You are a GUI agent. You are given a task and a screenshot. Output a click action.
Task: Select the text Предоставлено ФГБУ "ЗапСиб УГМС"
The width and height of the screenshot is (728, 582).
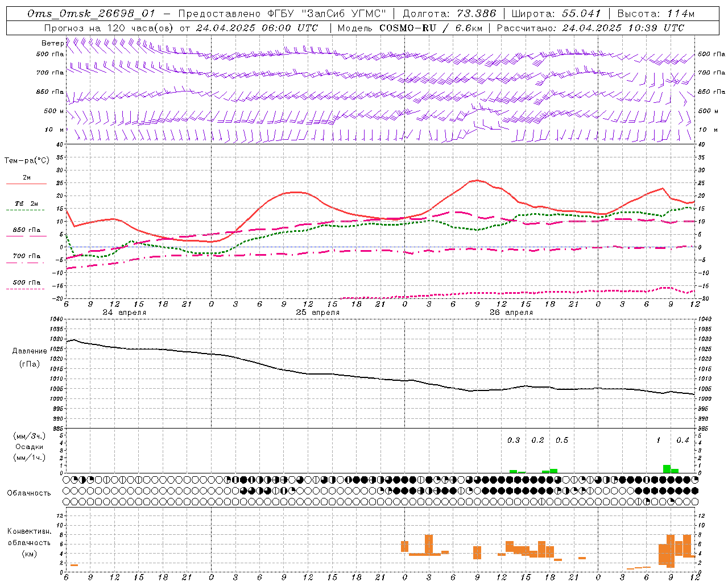(x=282, y=14)
